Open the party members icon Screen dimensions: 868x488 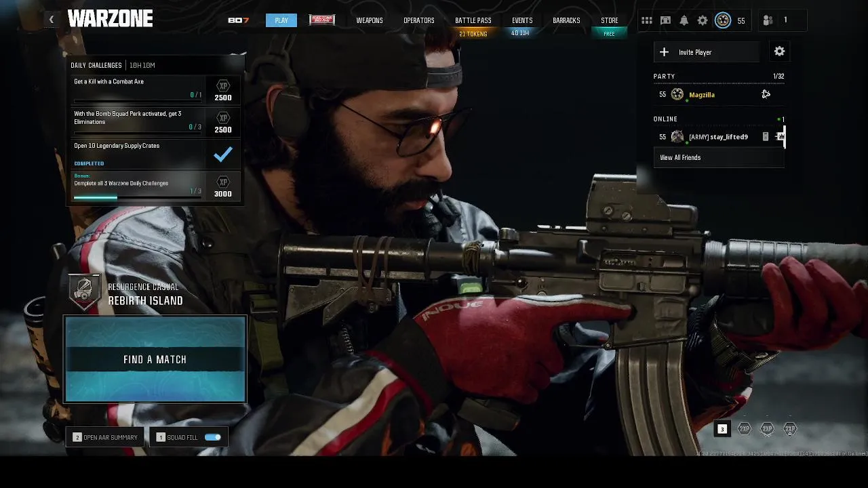click(768, 20)
